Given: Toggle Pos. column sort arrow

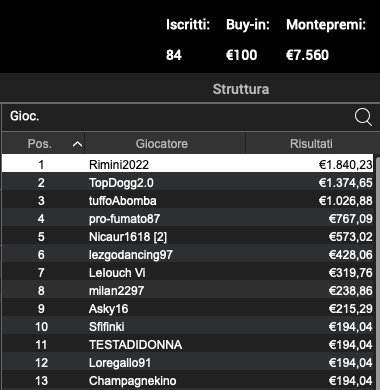Looking at the screenshot, I should (77, 144).
